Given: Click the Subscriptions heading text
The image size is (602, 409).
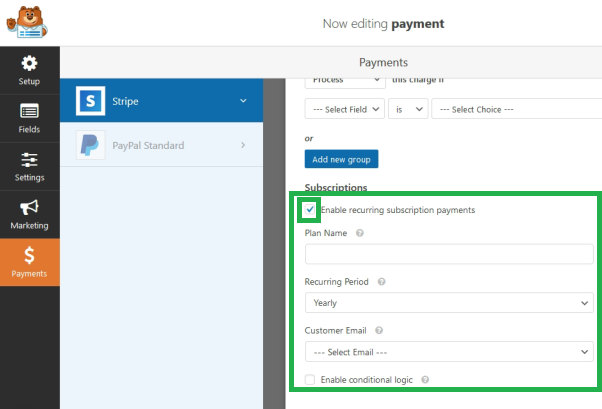Looking at the screenshot, I should 336,187.
